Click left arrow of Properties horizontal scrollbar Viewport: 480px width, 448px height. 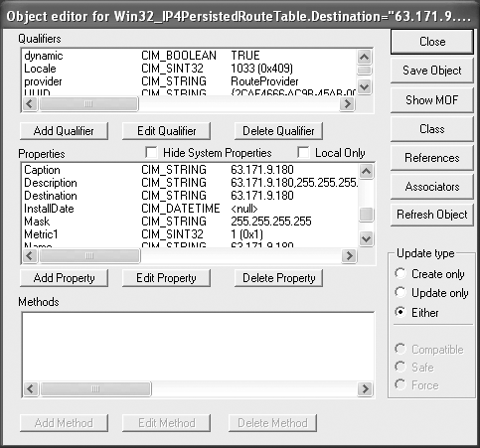point(30,255)
